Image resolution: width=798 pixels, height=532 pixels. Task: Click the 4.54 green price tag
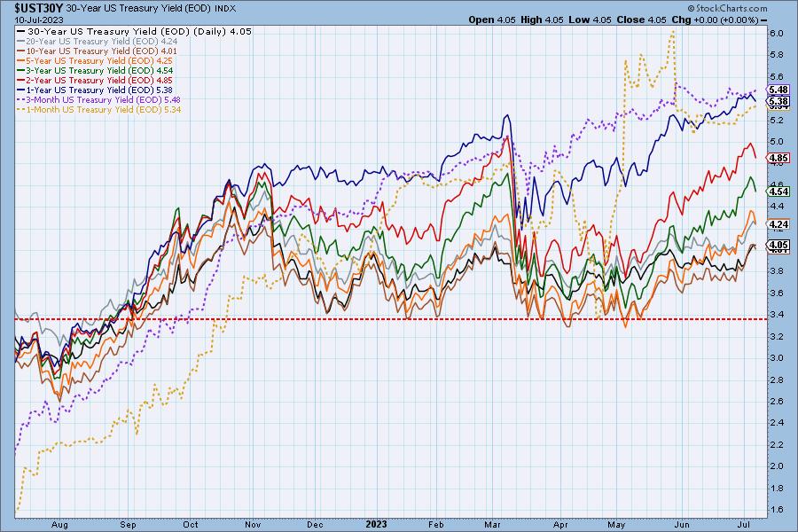point(778,192)
